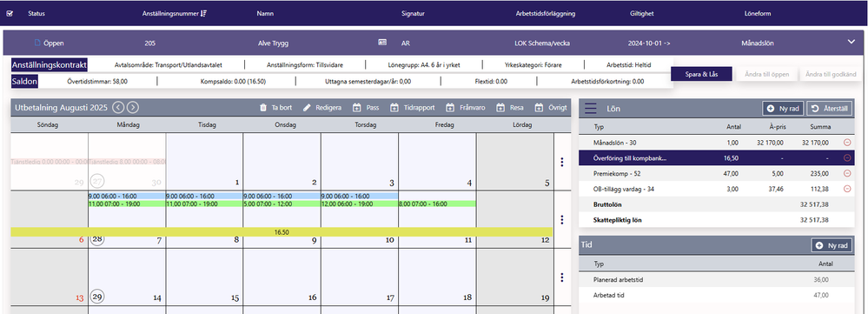Add a Resa via its calendar icon
The width and height of the screenshot is (868, 314).
[500, 108]
